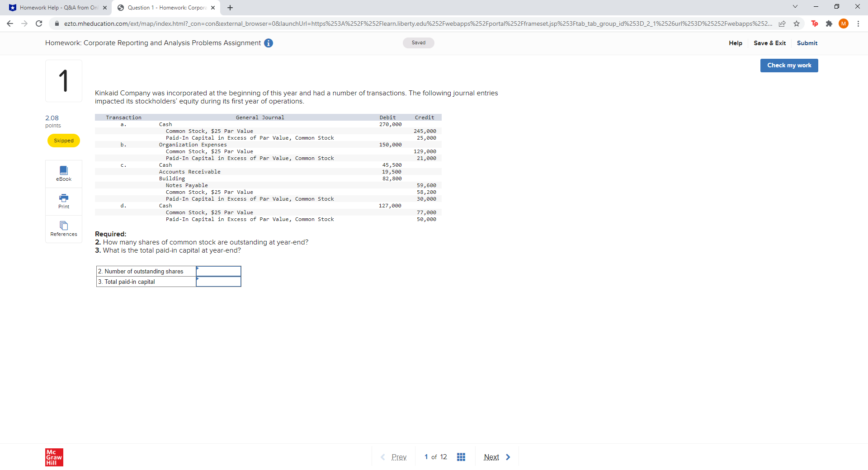868x470 pixels.
Task: Select the 127,000 debit value
Action: pos(390,206)
